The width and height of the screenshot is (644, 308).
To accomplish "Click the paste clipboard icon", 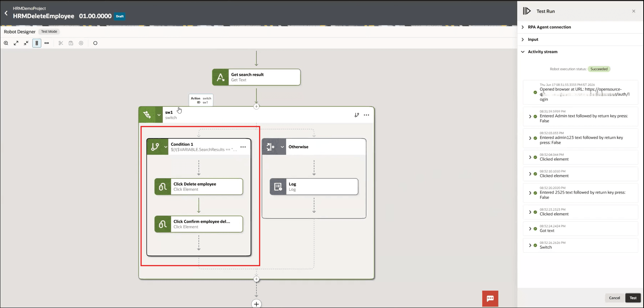I will pos(71,43).
